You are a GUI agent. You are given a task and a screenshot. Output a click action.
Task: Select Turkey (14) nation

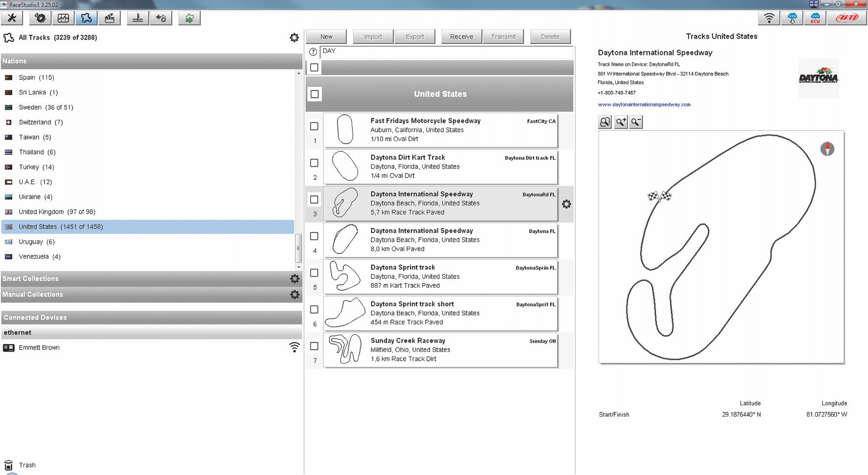click(x=148, y=167)
